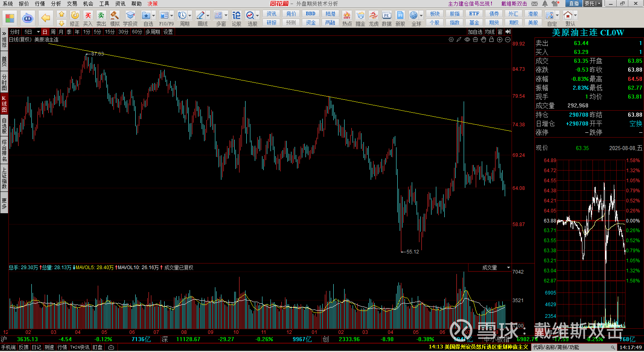The image size is (644, 352).
Task: Open 学投资 graduation cap icon
Action: 130,18
